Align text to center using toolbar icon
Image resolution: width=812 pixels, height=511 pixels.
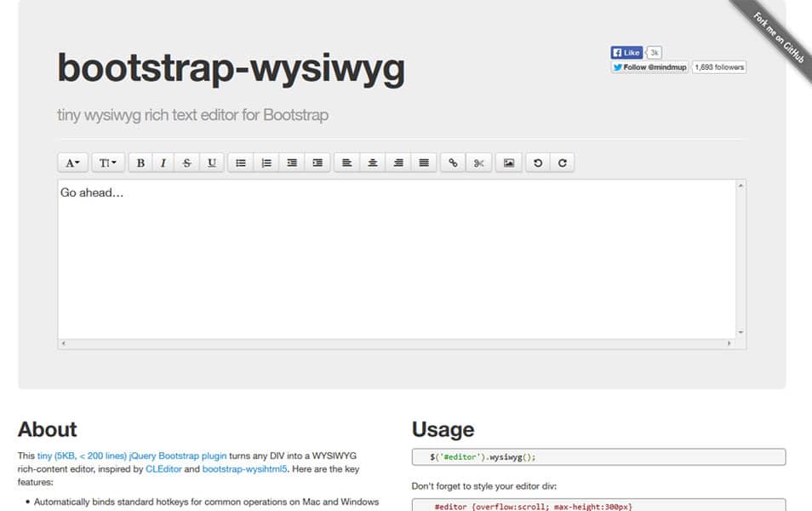coord(371,162)
